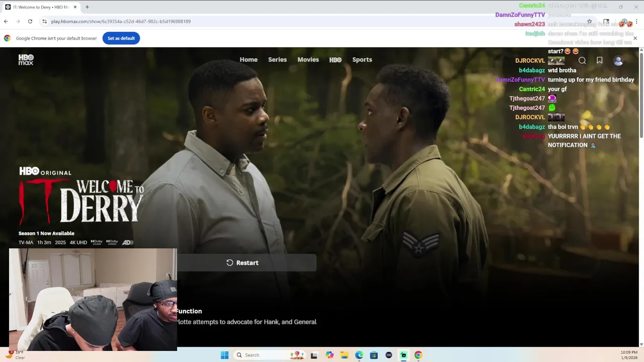Select the IT: Welcome to Derry tab

tap(41, 7)
